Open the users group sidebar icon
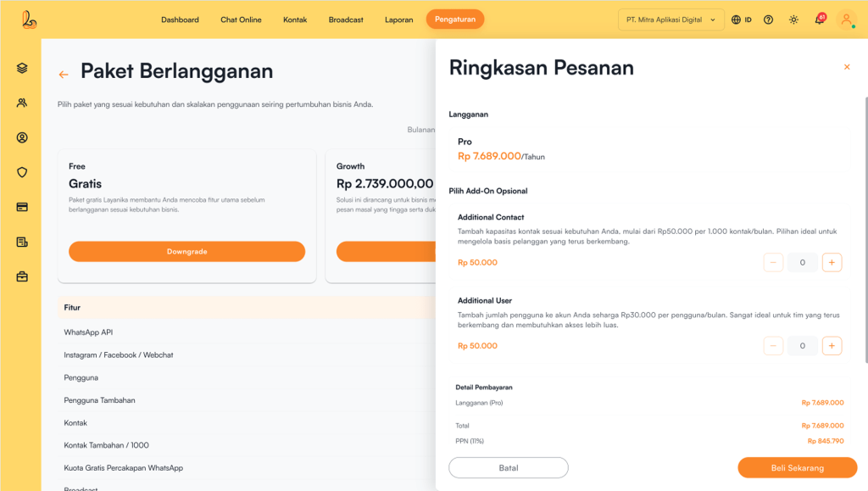The image size is (868, 491). pyautogui.click(x=22, y=103)
